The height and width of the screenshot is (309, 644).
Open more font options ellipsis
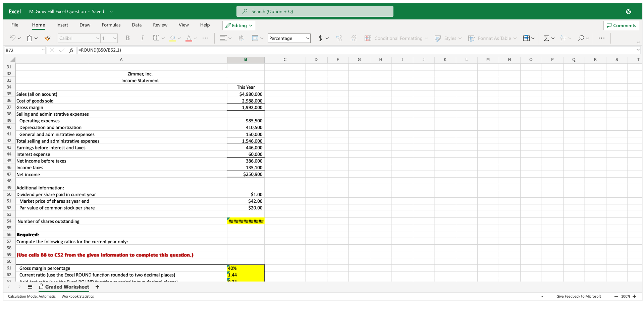click(206, 38)
